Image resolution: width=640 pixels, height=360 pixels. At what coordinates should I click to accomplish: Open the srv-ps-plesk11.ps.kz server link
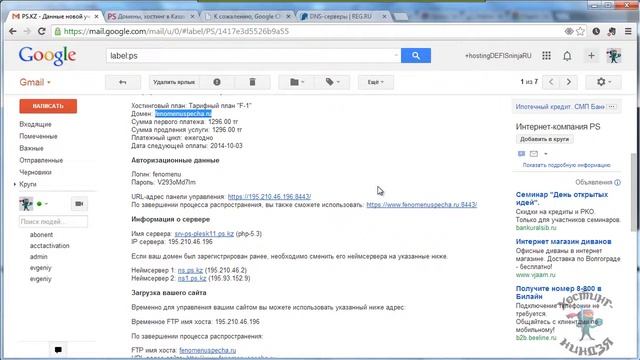click(x=204, y=234)
